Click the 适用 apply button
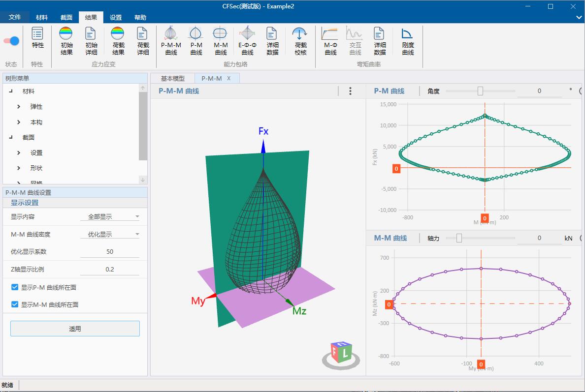The width and height of the screenshot is (585, 392). pos(75,329)
